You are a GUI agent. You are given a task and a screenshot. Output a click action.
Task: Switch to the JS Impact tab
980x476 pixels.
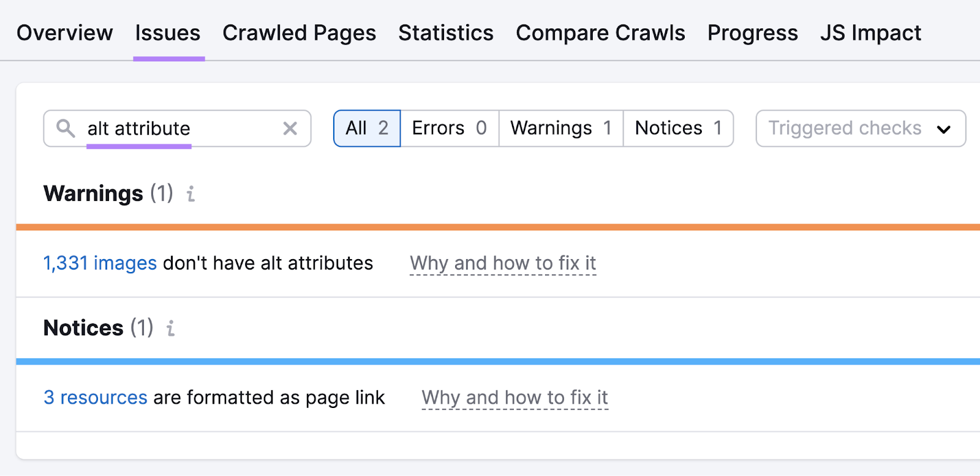coord(870,32)
